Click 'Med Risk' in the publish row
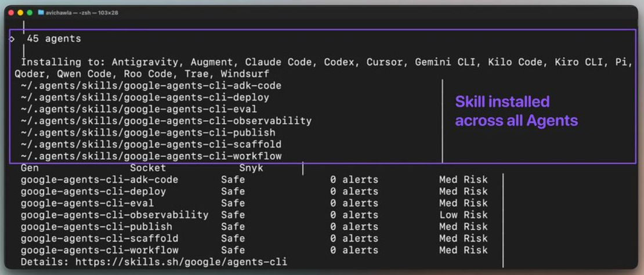 [464, 227]
